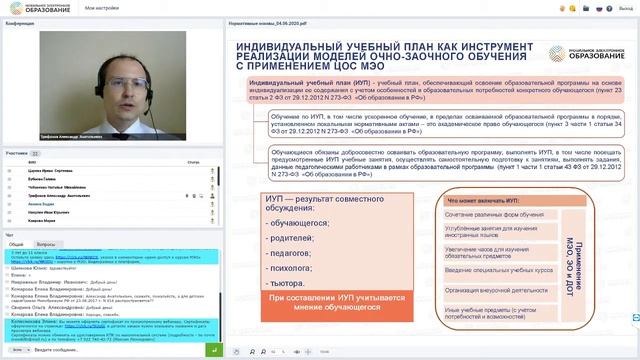Open link in Колесникова Элина's highlighted message

[85, 326]
